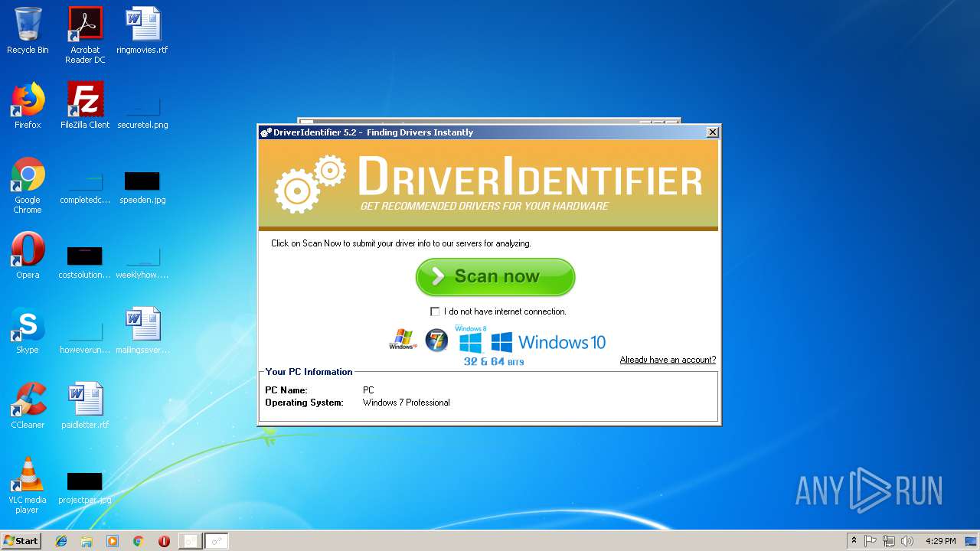The height and width of the screenshot is (551, 980).
Task: Click the Windows 10 logo
Action: click(x=548, y=342)
